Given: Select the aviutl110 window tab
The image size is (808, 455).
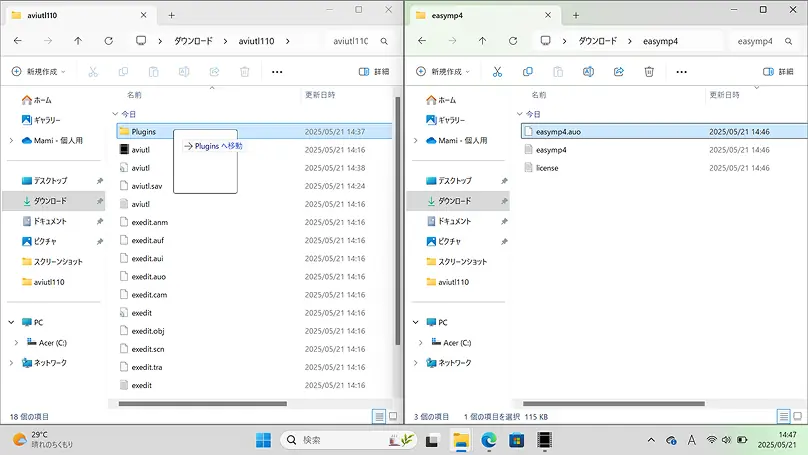Looking at the screenshot, I should pyautogui.click(x=80, y=15).
